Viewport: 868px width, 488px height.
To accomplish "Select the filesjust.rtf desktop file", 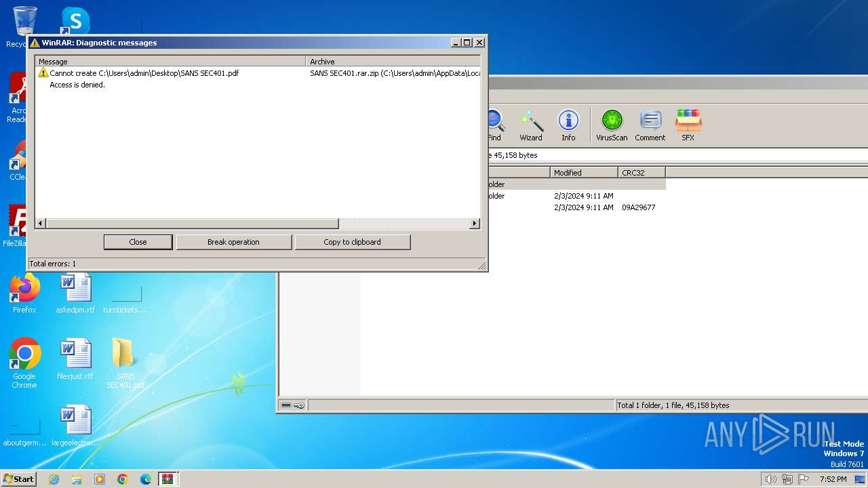I will point(75,359).
